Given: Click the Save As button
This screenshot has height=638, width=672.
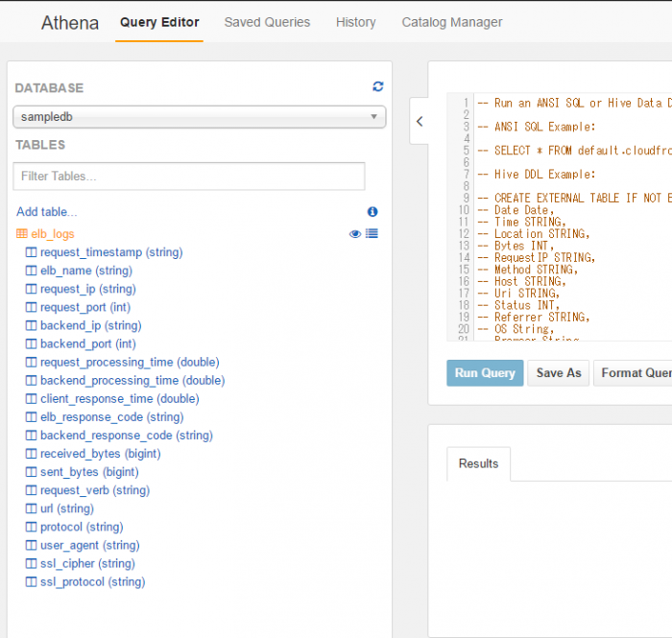Looking at the screenshot, I should click(559, 373).
